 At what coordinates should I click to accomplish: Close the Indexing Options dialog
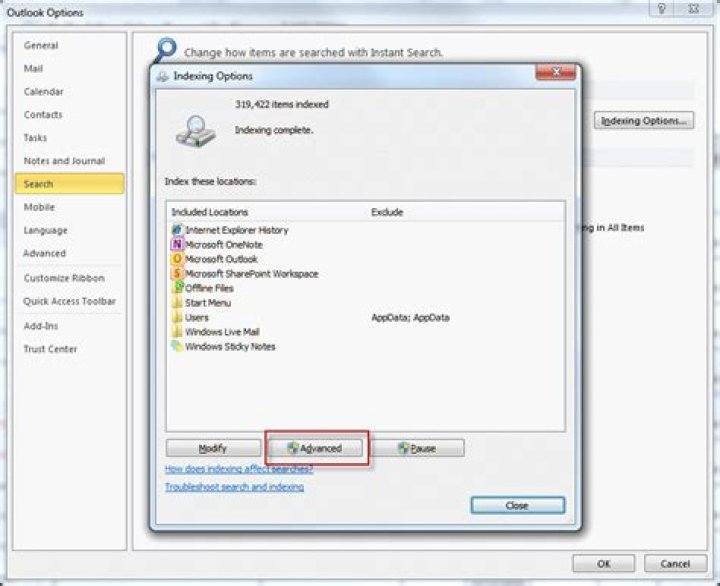[517, 506]
